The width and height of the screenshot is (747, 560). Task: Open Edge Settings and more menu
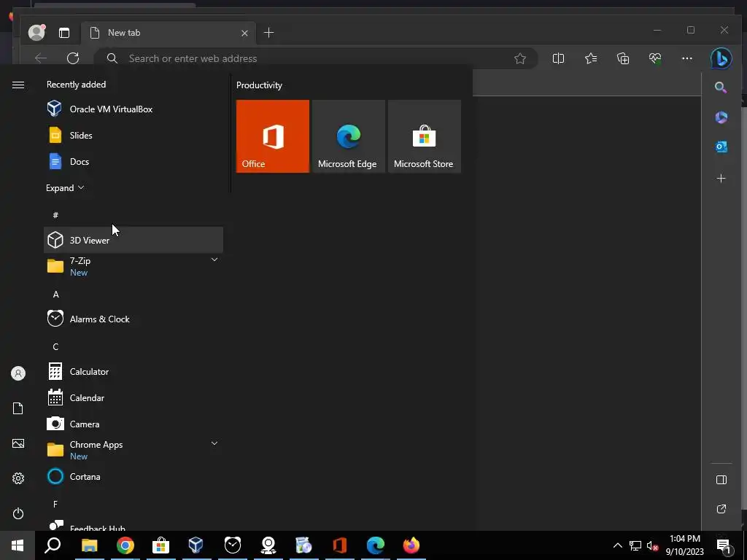point(687,58)
